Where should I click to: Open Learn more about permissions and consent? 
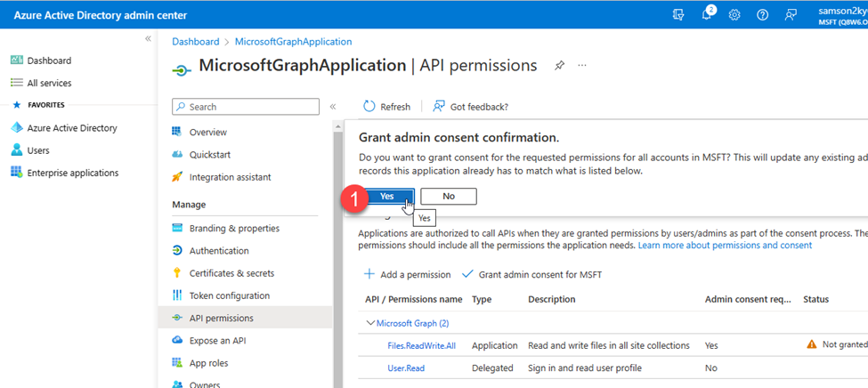[x=726, y=245]
